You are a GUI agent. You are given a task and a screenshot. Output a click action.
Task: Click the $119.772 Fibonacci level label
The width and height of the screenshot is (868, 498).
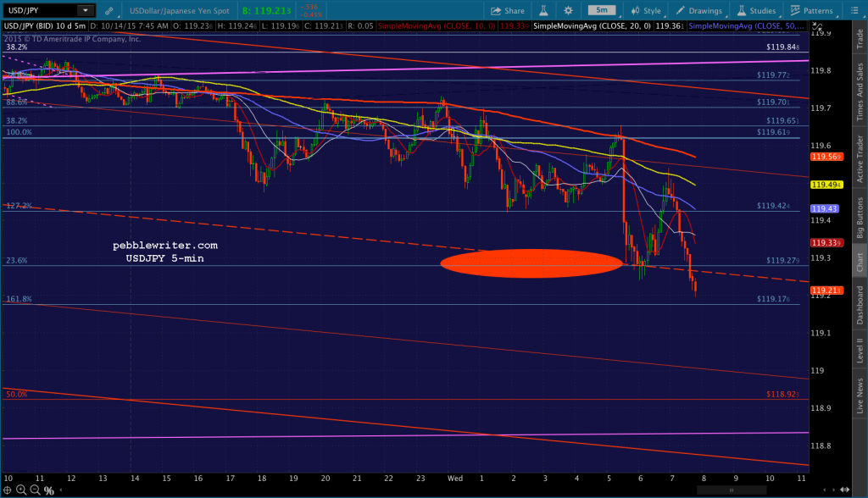click(x=773, y=75)
